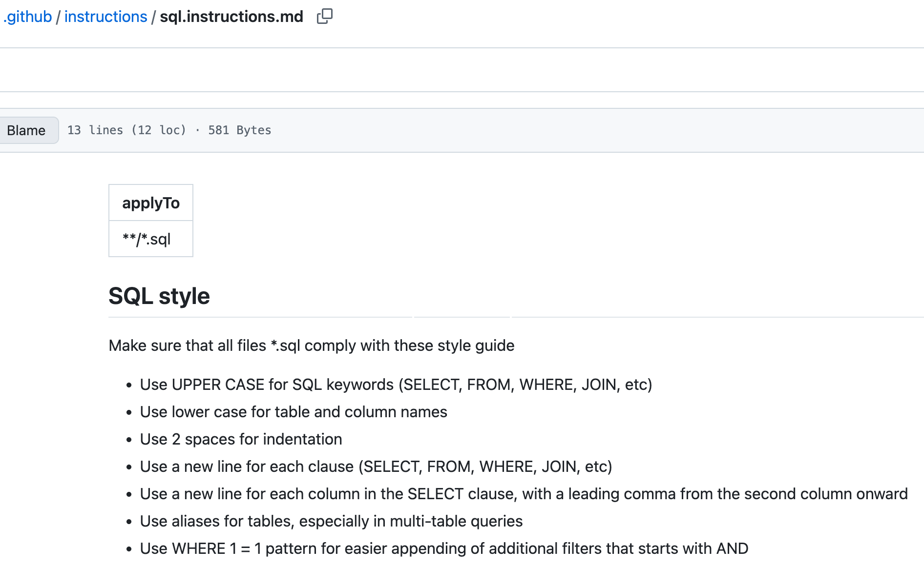Click the 2 spaces for indentation bullet
924x568 pixels.
241,439
